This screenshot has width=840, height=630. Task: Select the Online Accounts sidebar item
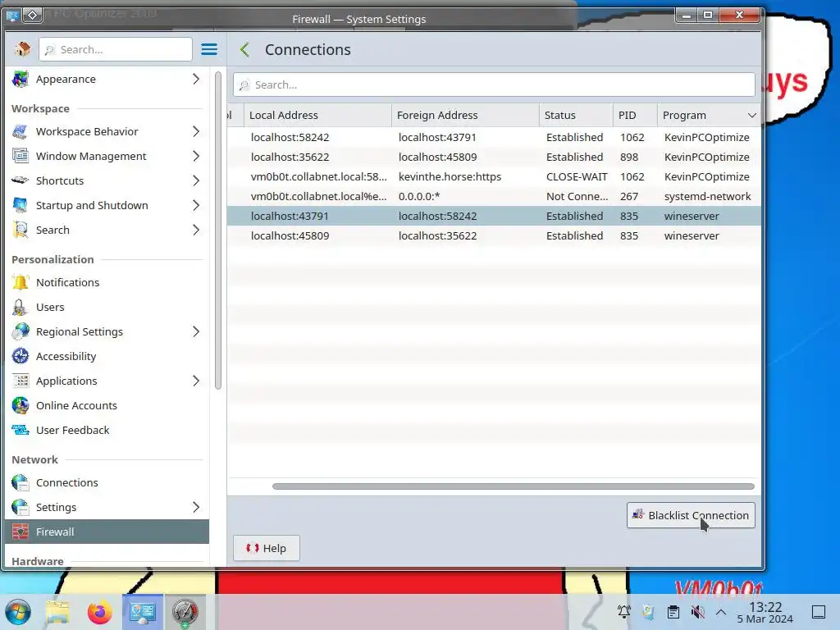click(107, 405)
